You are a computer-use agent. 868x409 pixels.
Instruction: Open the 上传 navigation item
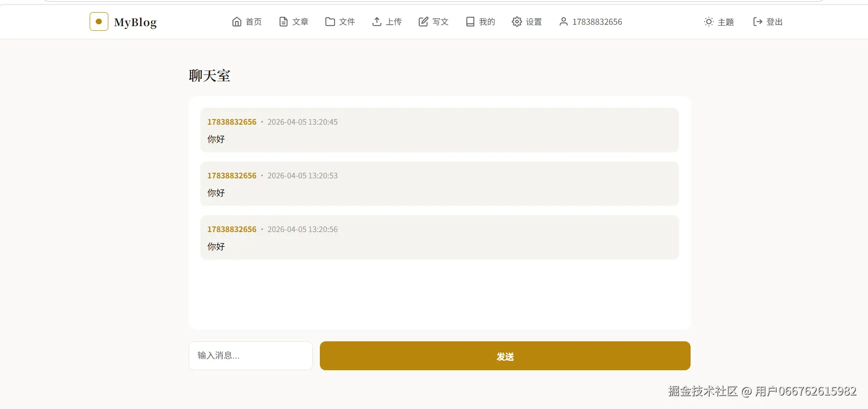pyautogui.click(x=394, y=21)
